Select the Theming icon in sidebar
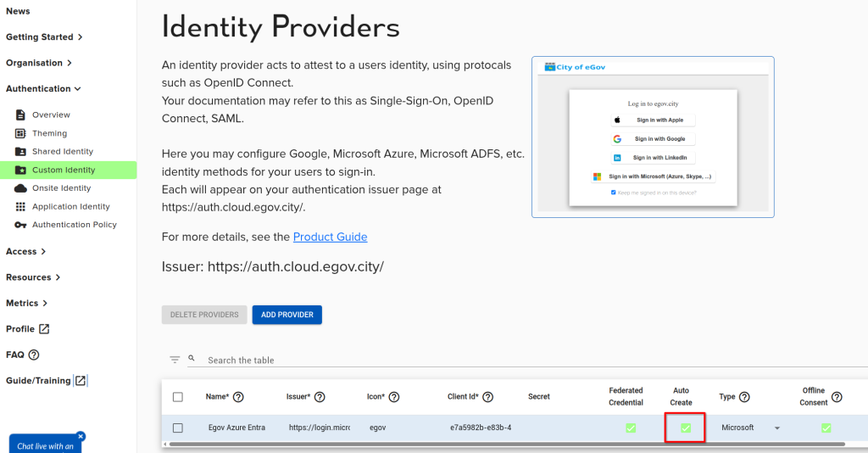 point(20,133)
